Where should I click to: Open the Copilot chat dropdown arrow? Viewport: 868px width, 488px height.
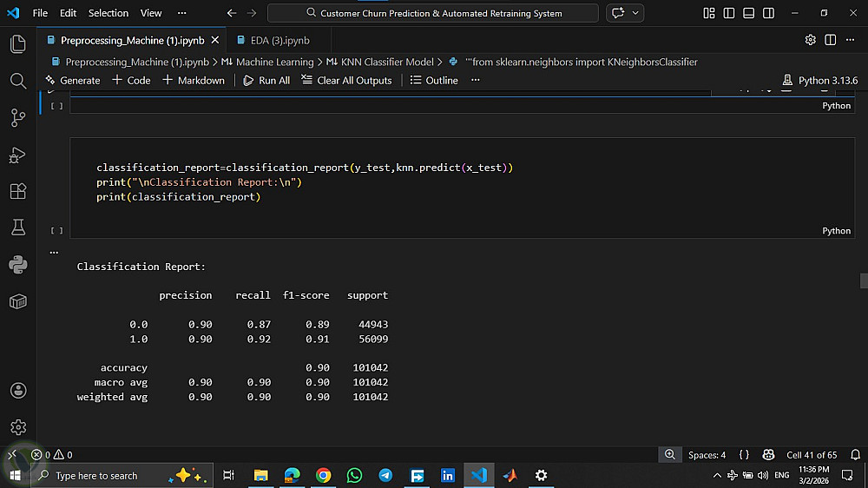pos(637,14)
